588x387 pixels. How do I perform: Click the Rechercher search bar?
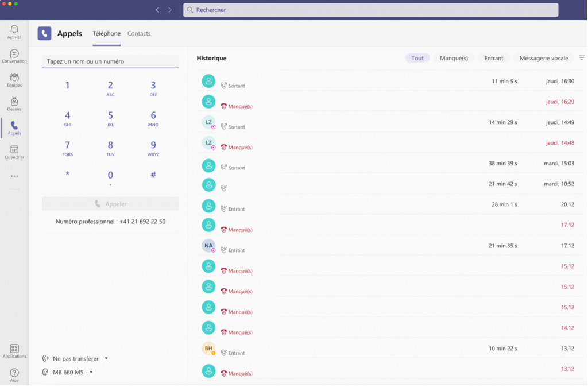tap(370, 10)
